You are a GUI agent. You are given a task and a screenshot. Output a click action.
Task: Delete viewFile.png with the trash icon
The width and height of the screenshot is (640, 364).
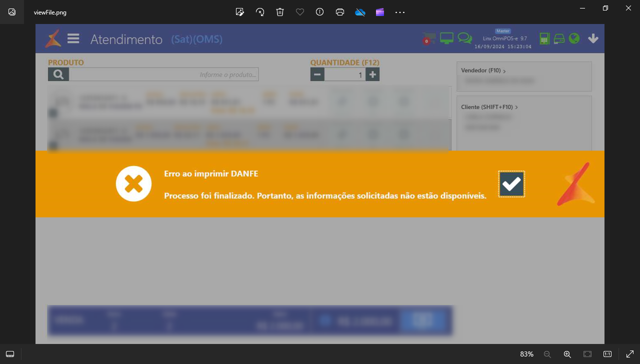click(x=280, y=12)
